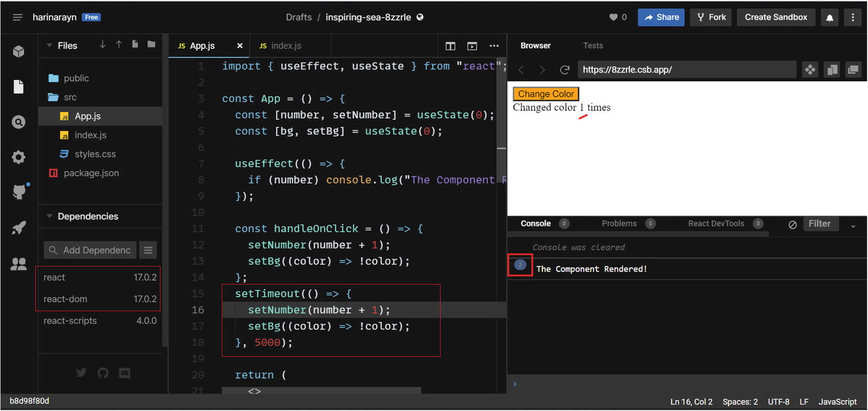The width and height of the screenshot is (868, 411).
Task: Clear the console with the clear icon
Action: (793, 224)
